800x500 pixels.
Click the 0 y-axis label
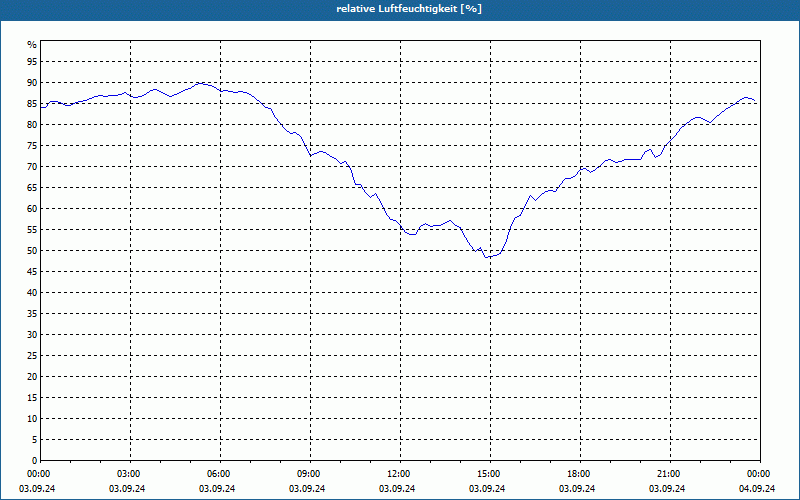tap(35, 461)
